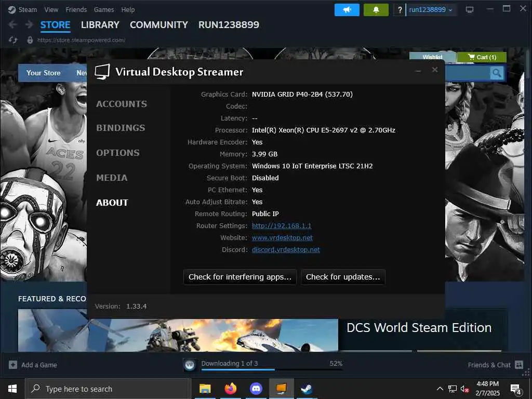
Task: Open the Windows Start menu
Action: (12, 389)
